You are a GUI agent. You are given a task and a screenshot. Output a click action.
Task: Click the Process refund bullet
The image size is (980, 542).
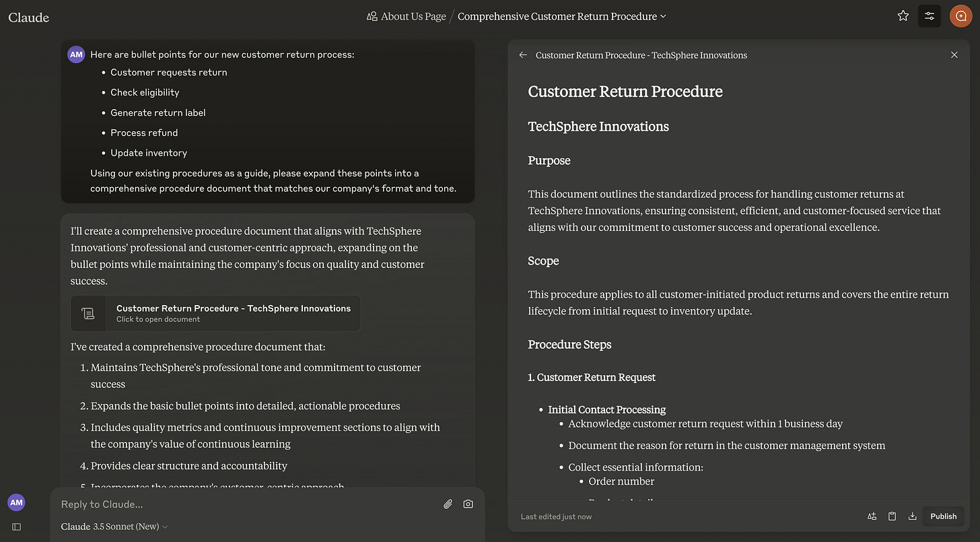[144, 133]
